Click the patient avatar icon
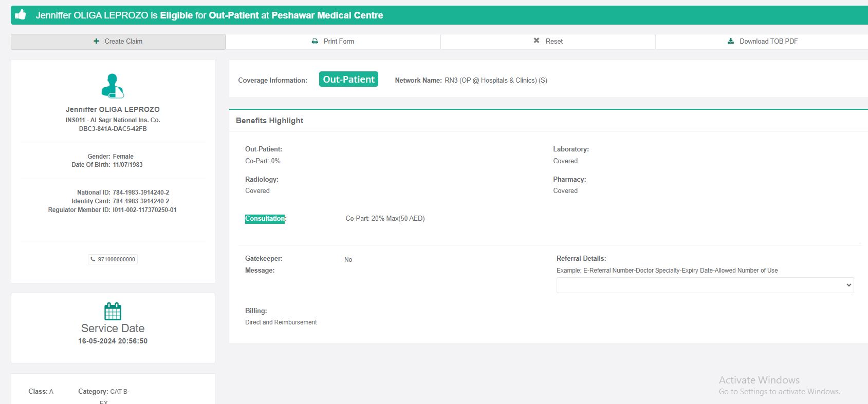 point(113,86)
